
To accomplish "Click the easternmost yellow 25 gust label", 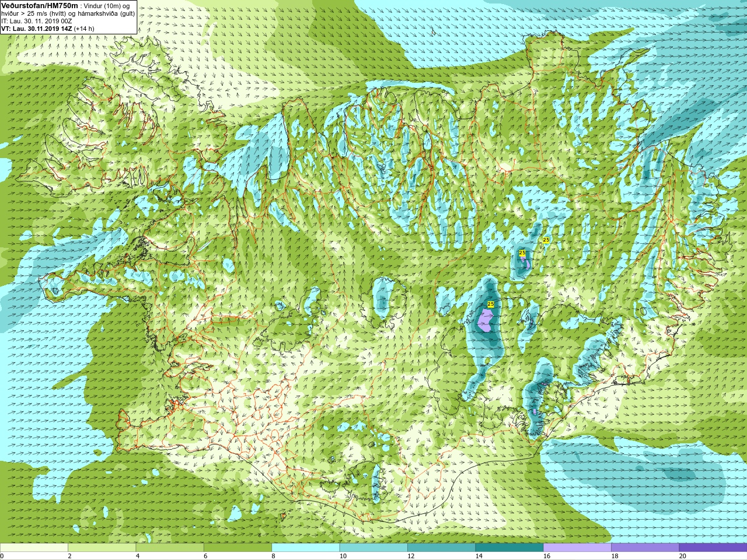I will coord(546,240).
